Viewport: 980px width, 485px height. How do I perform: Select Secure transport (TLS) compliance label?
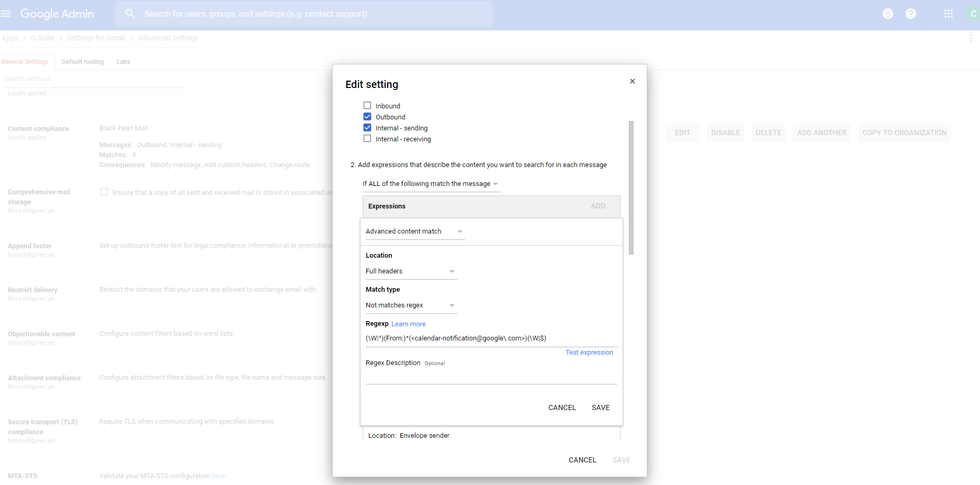(42, 427)
